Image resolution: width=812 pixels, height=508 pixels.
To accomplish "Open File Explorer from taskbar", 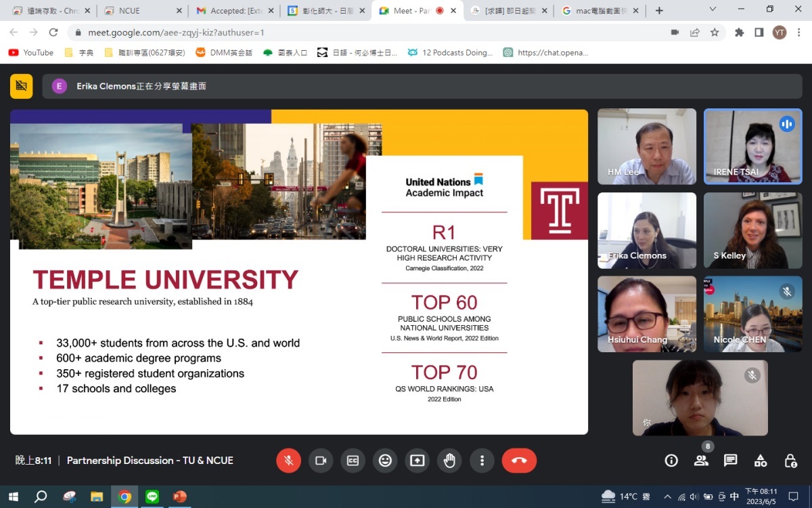I will [97, 496].
